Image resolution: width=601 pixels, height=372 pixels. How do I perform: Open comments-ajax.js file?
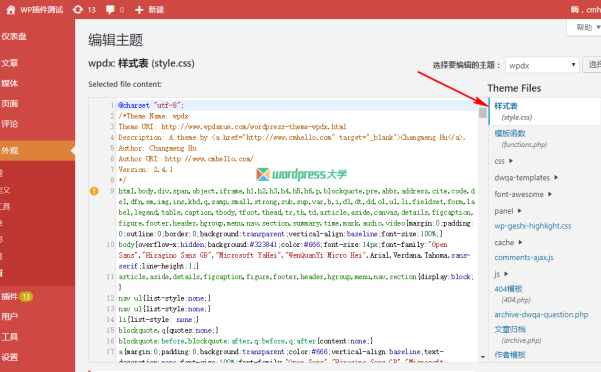tap(524, 257)
